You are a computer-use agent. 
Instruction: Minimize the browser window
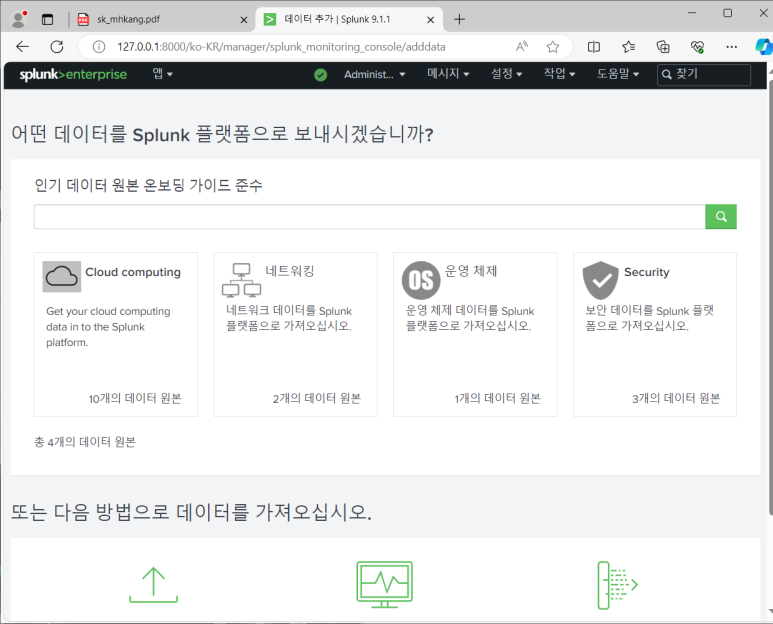tap(692, 13)
